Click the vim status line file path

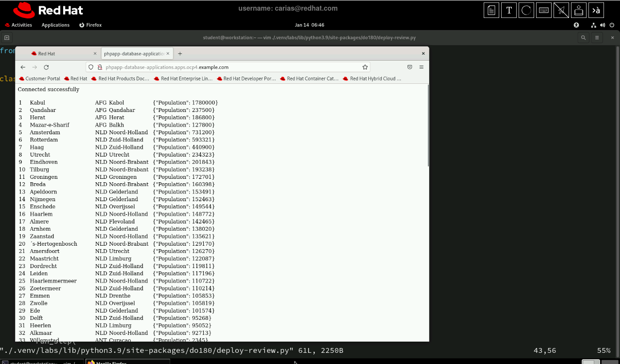point(147,350)
